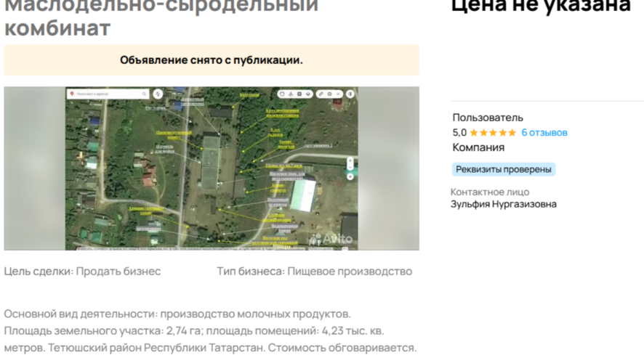Image resolution: width=644 pixels, height=363 pixels.
Task: Select the ruler measurement tool on map
Action: click(x=321, y=94)
